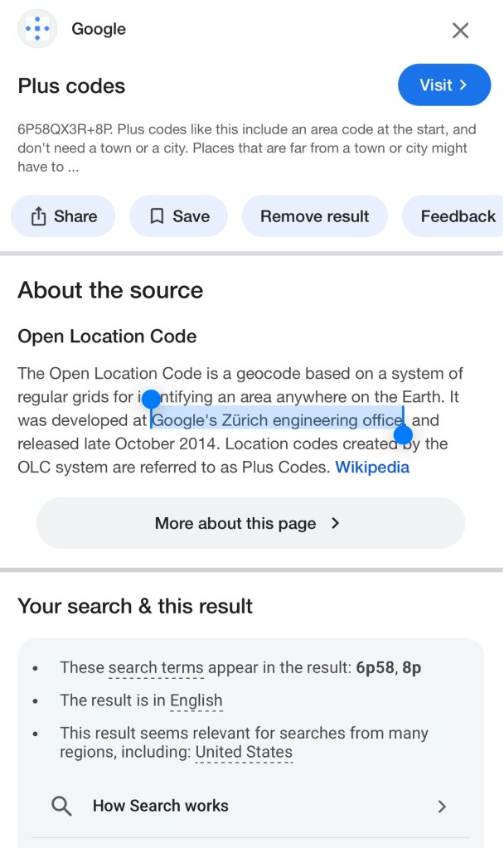This screenshot has width=504, height=848.
Task: Tap the Plus codes result title
Action: tap(71, 86)
